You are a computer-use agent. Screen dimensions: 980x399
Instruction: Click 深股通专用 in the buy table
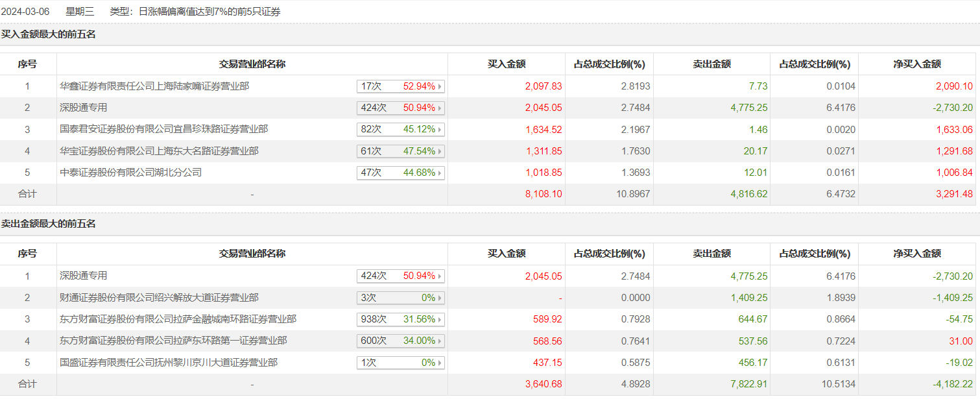pyautogui.click(x=84, y=108)
